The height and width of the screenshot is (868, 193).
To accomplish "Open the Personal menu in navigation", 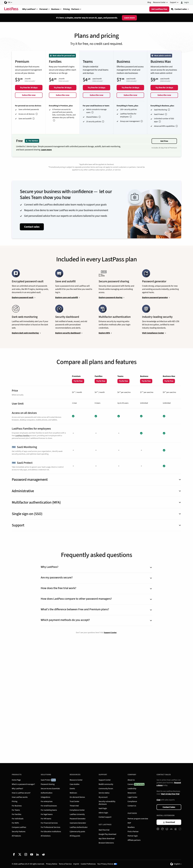I will 44,9.
